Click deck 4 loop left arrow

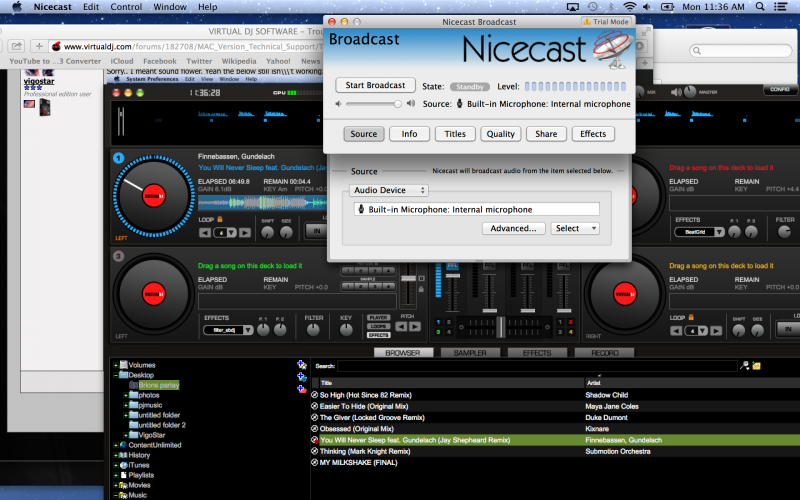676,331
